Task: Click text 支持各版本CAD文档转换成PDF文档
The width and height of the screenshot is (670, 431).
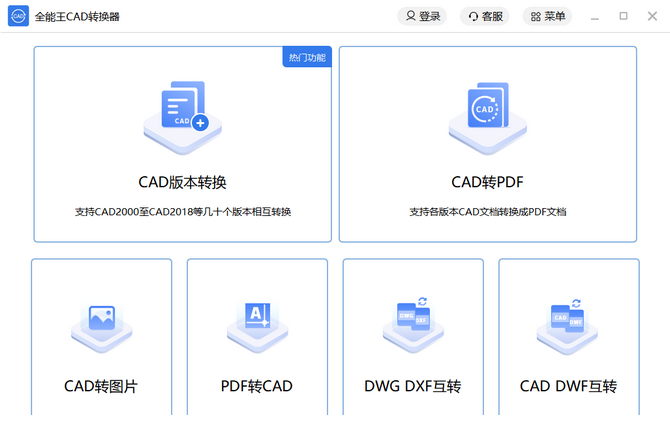Action: 488,211
